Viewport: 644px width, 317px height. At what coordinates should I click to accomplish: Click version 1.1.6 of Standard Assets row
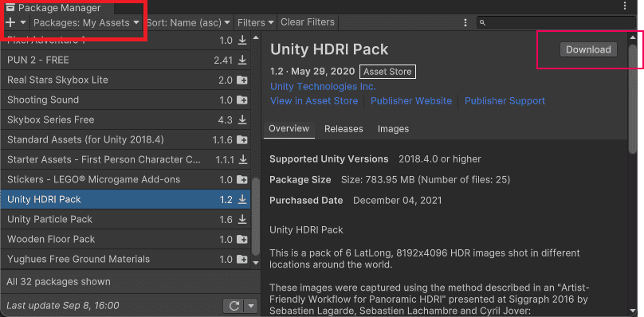(x=222, y=139)
